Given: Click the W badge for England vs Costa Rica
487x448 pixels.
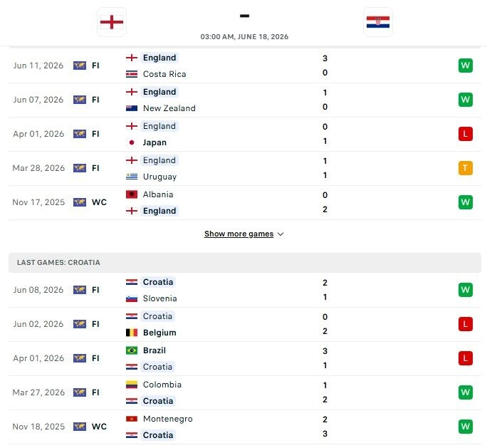Looking at the screenshot, I should pyautogui.click(x=465, y=66).
